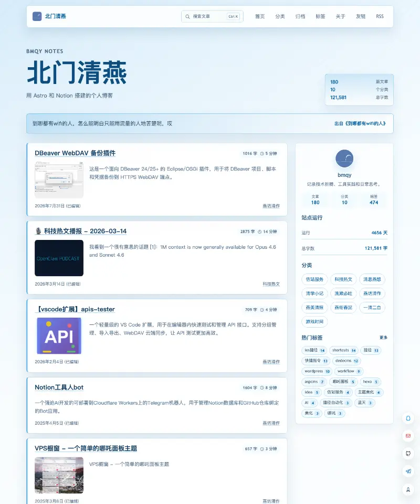Open the purple API thumbnail image

click(59, 336)
